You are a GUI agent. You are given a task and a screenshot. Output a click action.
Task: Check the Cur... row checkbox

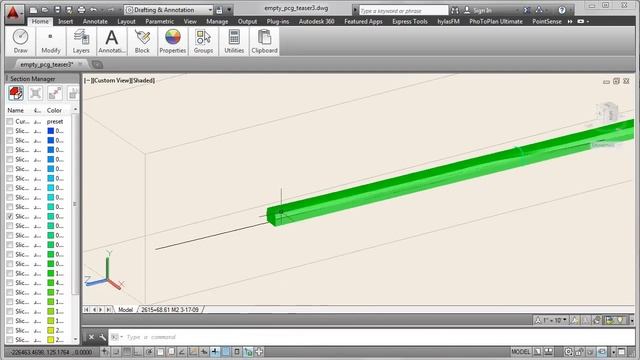click(10, 122)
